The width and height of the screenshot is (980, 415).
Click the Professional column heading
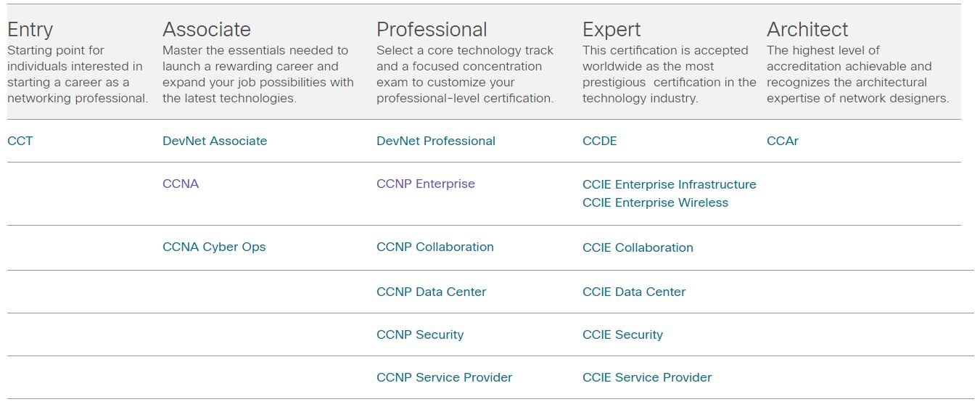432,29
